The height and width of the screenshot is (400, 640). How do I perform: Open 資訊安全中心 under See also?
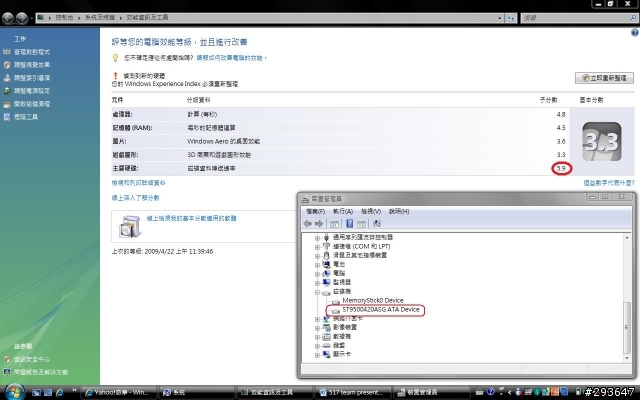click(x=32, y=359)
